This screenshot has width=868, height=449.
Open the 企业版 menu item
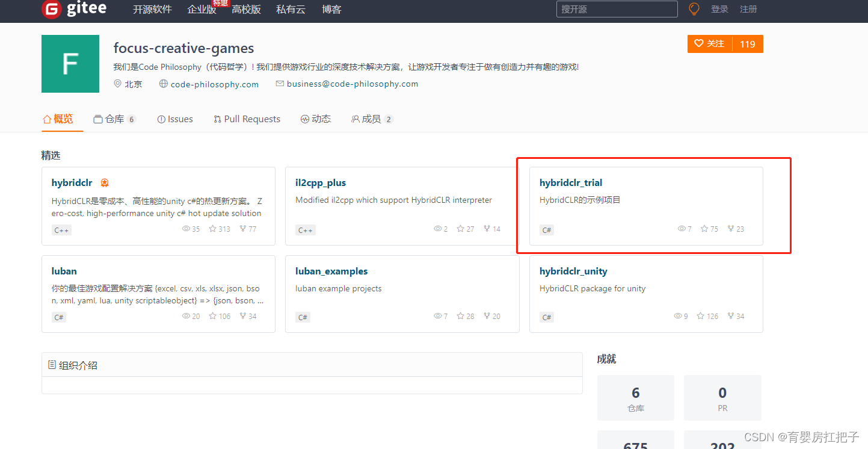coord(202,9)
